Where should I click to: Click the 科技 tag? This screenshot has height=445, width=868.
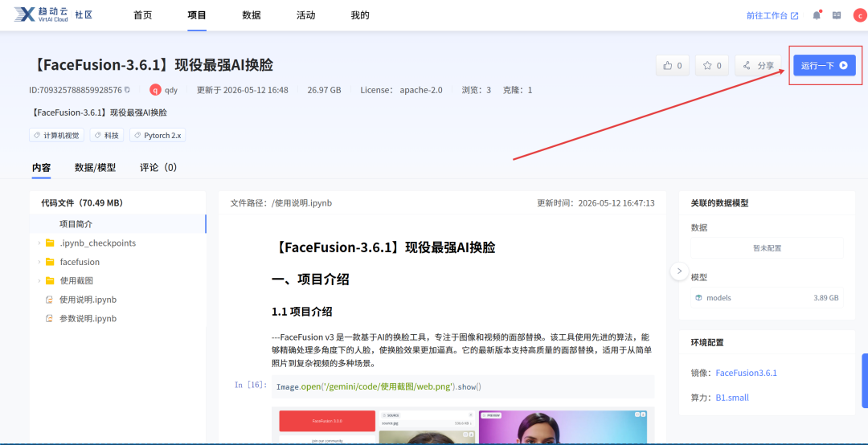tap(108, 135)
